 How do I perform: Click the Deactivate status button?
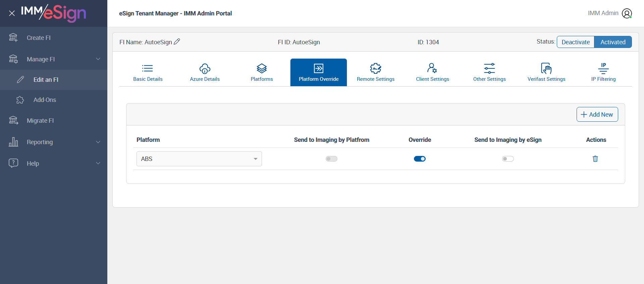tap(576, 42)
